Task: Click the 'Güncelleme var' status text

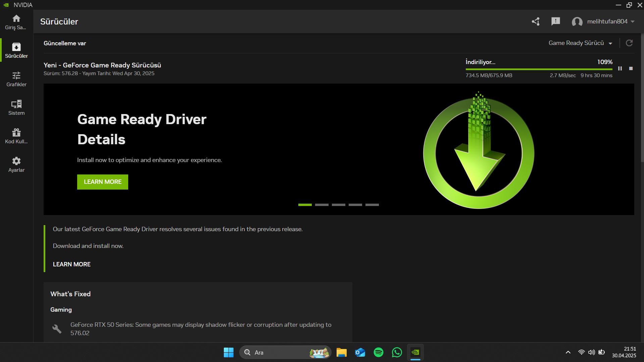Action: click(x=65, y=43)
